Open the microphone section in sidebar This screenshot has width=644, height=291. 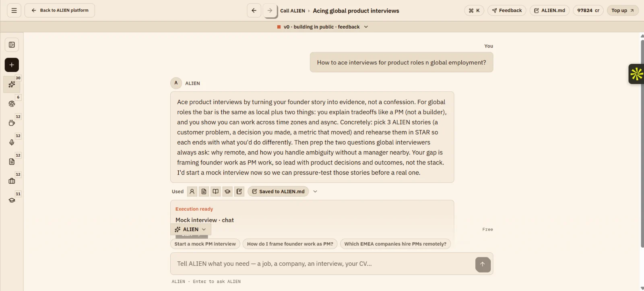pyautogui.click(x=12, y=142)
